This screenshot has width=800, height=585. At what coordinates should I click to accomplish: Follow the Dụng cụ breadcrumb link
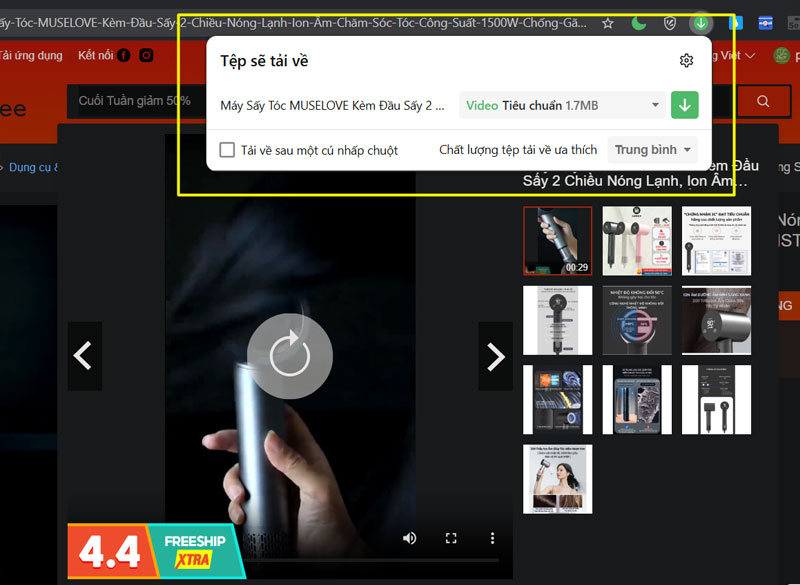tap(30, 167)
